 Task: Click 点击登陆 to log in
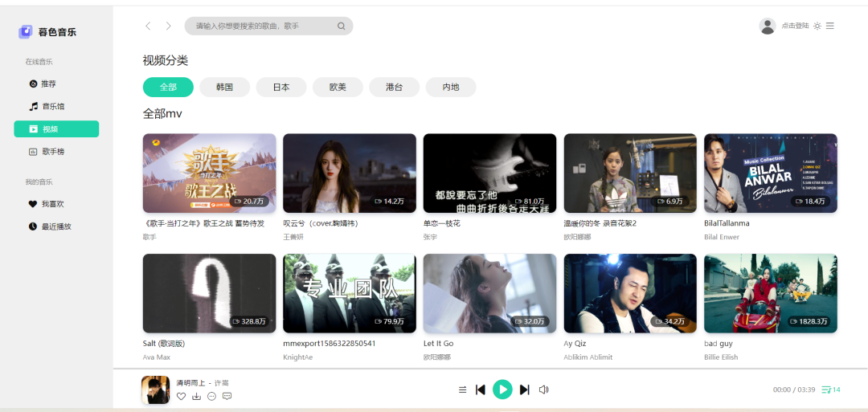point(795,26)
